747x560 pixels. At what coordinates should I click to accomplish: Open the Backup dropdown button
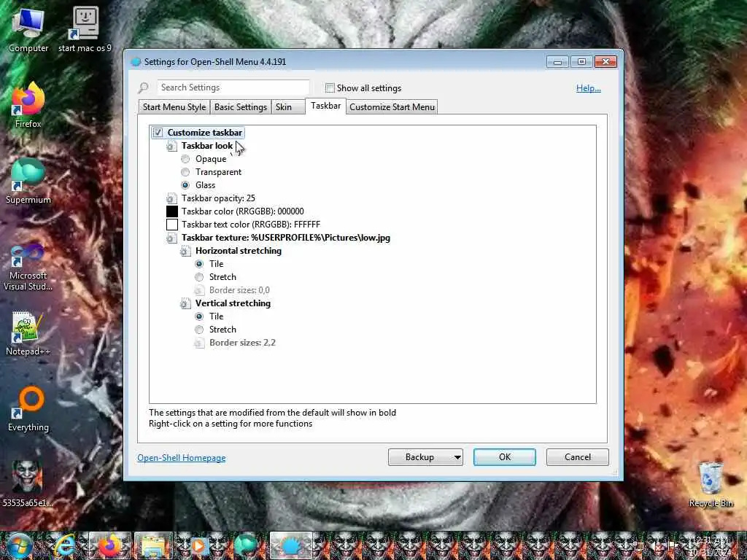[x=425, y=457]
